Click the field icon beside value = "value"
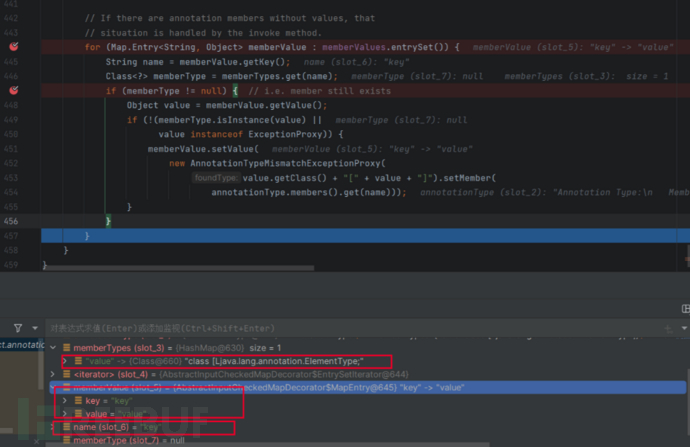The image size is (690, 447). point(78,412)
